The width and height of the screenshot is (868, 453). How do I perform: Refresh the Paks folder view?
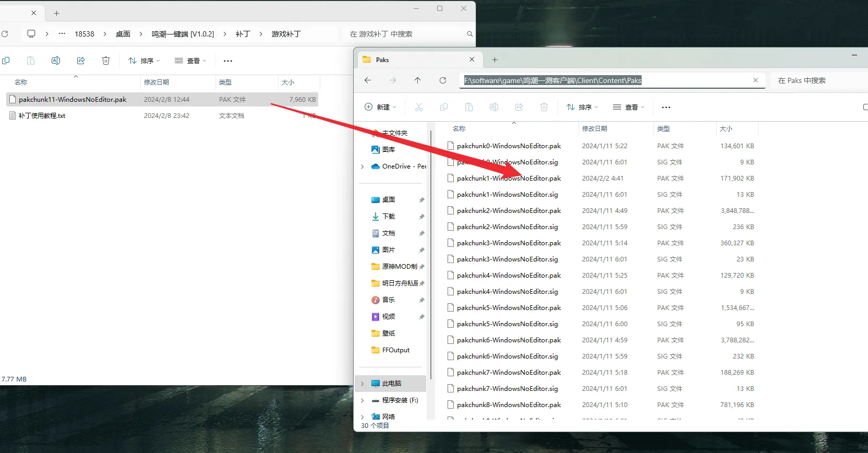(443, 80)
